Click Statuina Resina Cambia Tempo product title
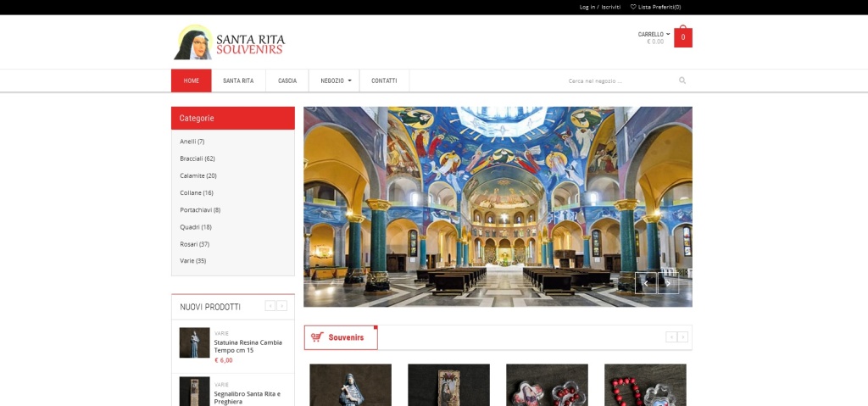868x406 pixels. coord(248,346)
